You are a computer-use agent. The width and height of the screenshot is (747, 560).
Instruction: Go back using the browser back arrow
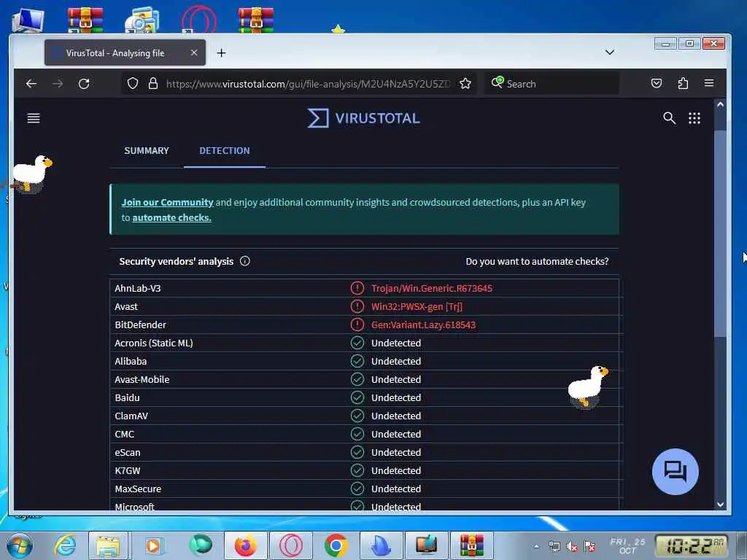point(31,84)
